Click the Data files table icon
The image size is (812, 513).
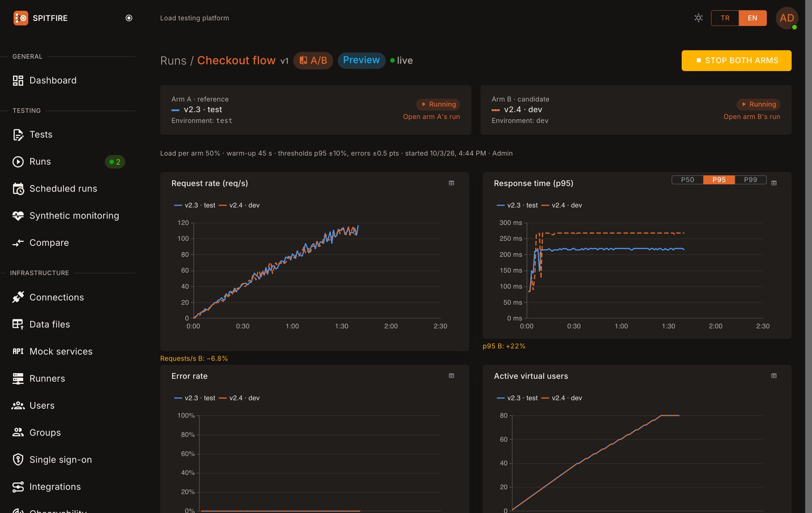[18, 324]
